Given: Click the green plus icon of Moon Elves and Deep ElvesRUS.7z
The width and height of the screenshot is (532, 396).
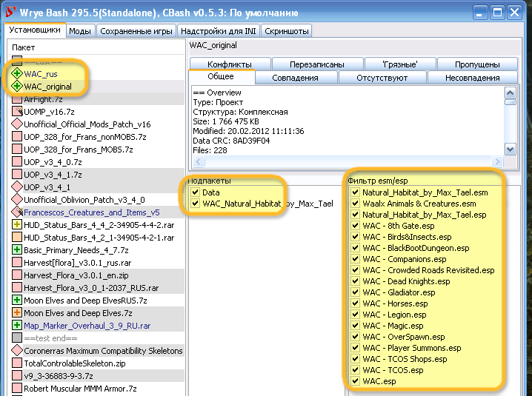Looking at the screenshot, I should [x=16, y=300].
